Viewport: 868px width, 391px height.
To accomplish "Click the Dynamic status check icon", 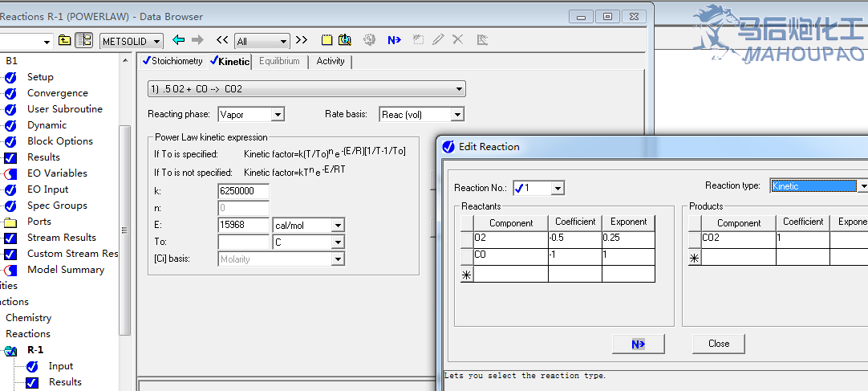I will point(10,126).
